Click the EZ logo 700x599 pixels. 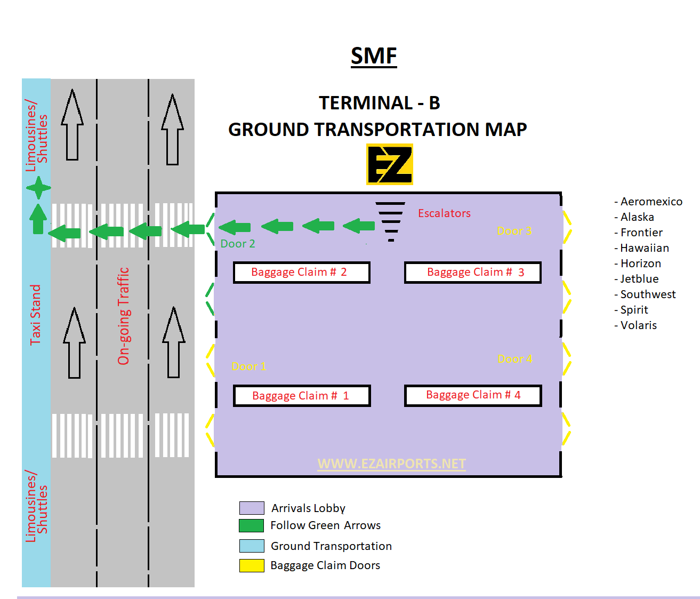pyautogui.click(x=390, y=164)
